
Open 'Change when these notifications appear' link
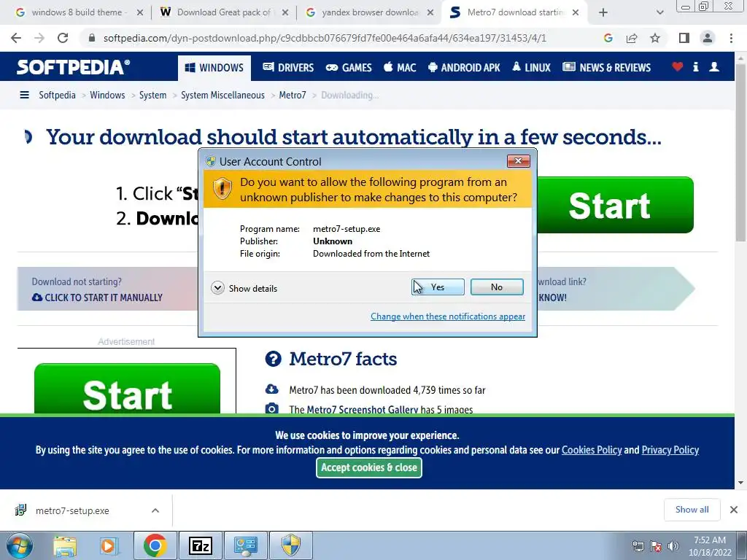[x=448, y=316]
